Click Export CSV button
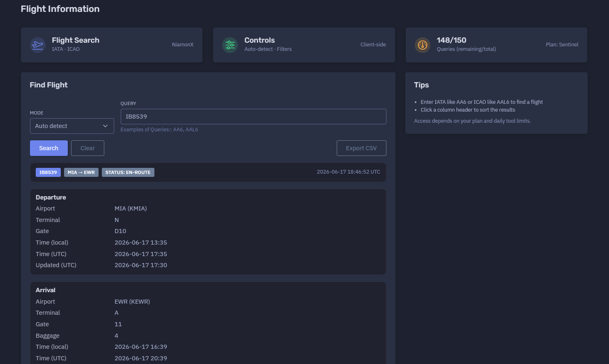The height and width of the screenshot is (364, 609). click(x=361, y=148)
